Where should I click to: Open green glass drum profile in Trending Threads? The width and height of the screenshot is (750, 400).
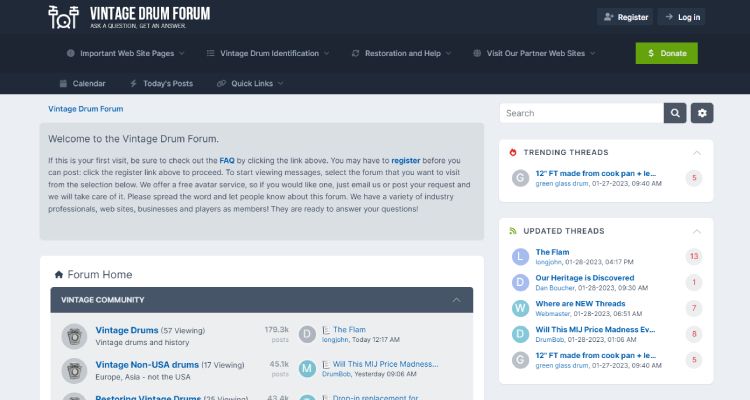(562, 184)
